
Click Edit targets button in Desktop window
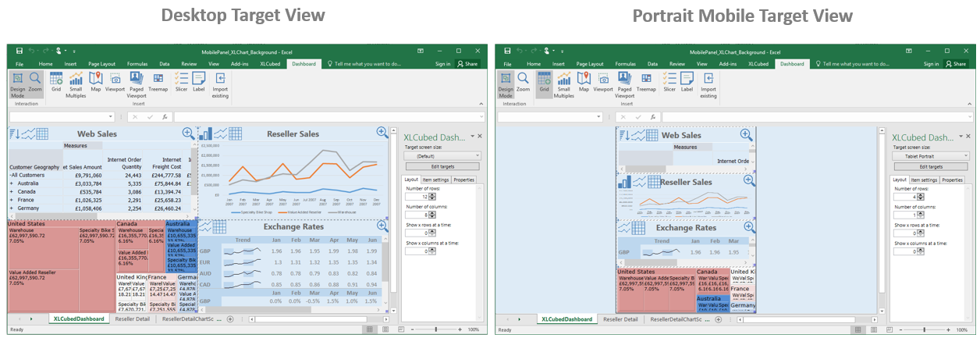click(442, 166)
